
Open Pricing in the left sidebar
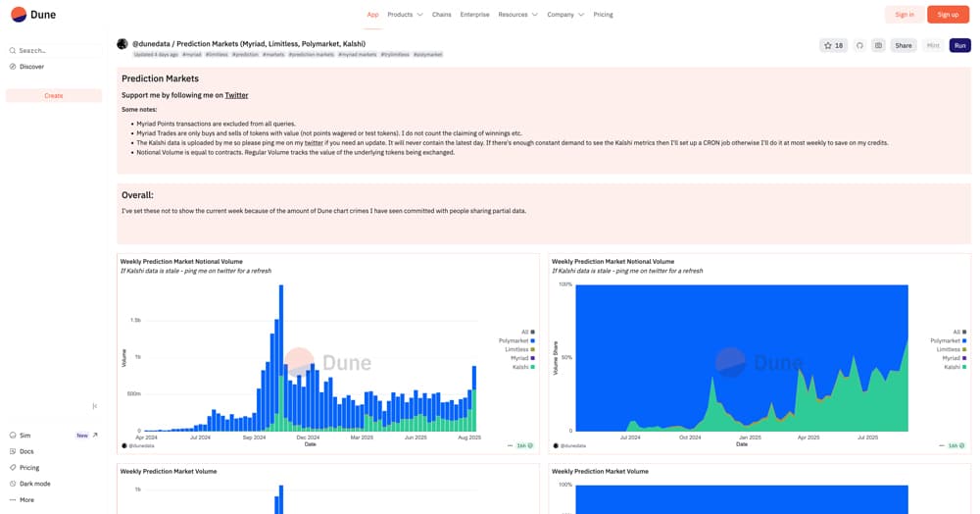tap(24, 468)
